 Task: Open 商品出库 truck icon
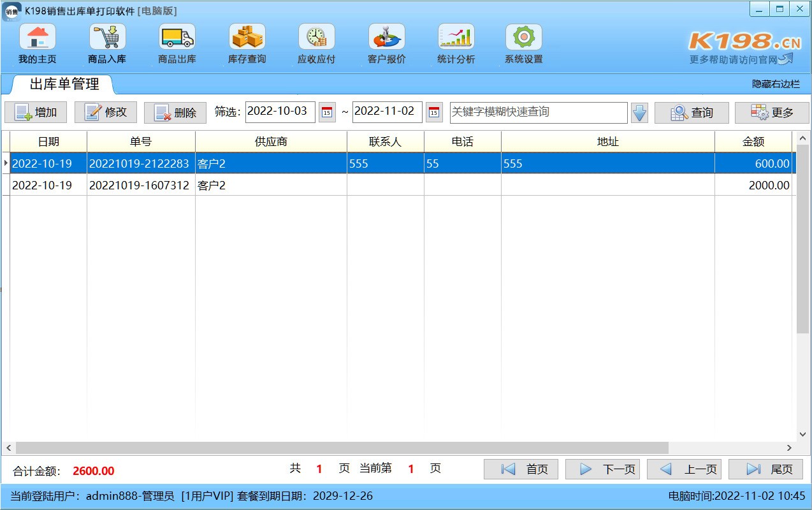(x=177, y=38)
